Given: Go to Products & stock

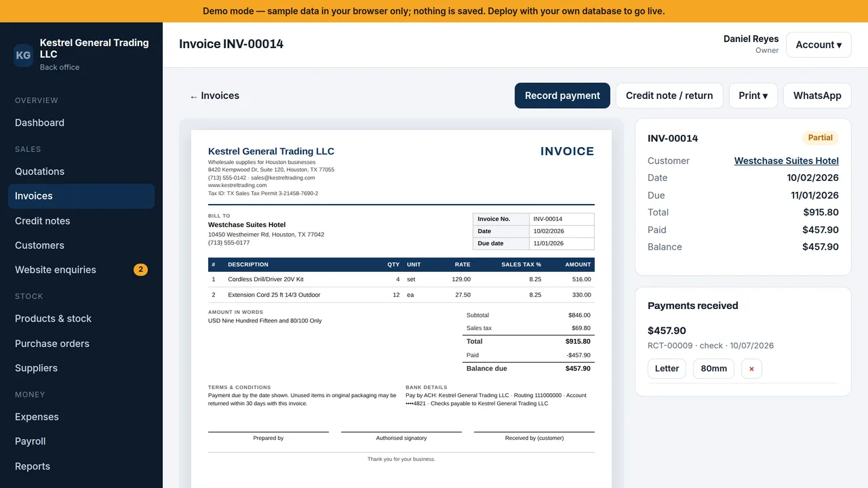Looking at the screenshot, I should point(81,319).
